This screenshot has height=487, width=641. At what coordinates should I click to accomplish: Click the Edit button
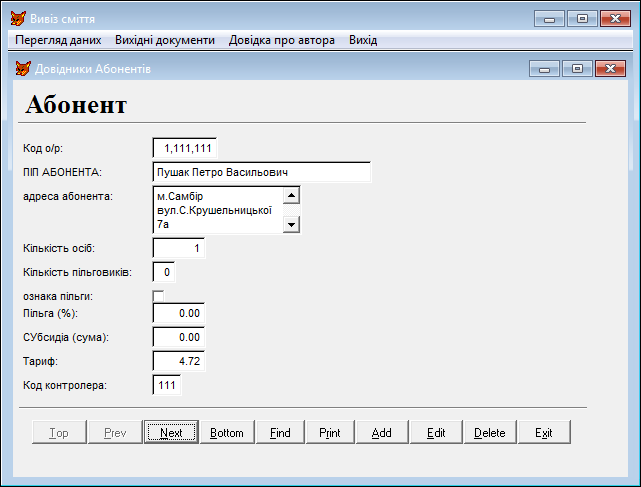tap(436, 432)
